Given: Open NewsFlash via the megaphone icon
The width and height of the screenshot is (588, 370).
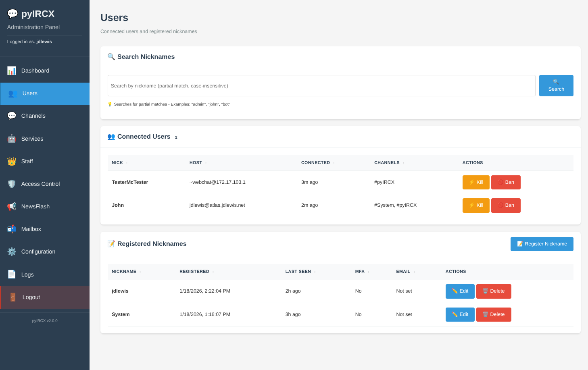Looking at the screenshot, I should (x=11, y=206).
